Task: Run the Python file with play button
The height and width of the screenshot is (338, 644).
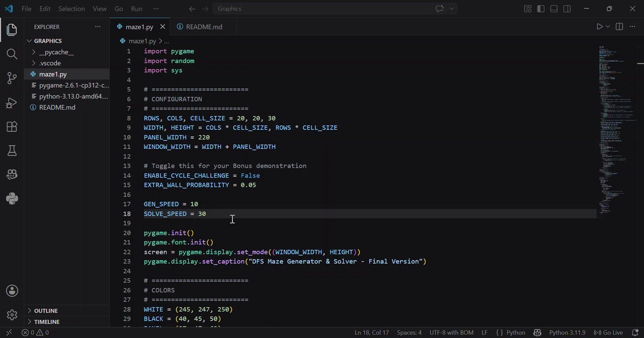Action: click(x=599, y=27)
